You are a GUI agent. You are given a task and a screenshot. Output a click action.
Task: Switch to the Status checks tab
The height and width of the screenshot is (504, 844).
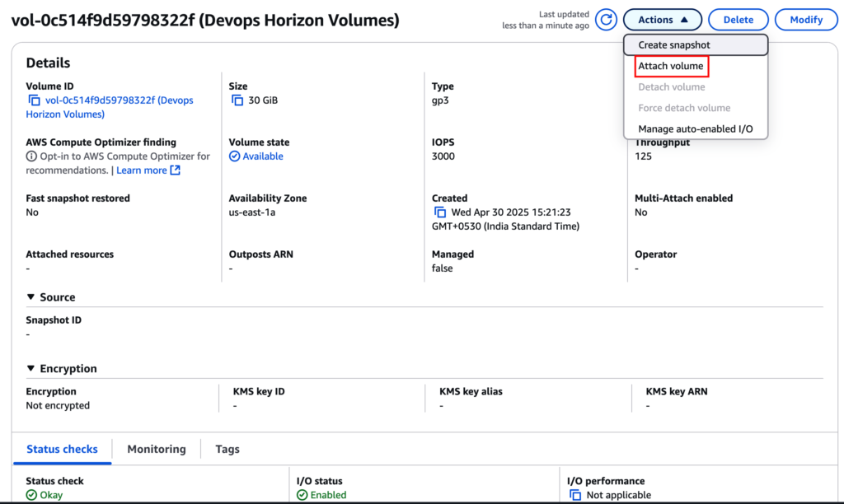[62, 449]
